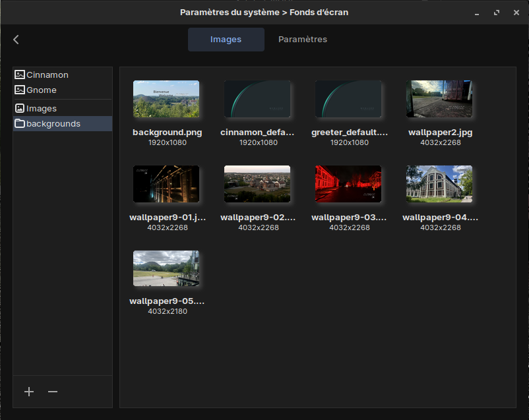
Task: Select the background.png wallpaper thumbnail
Action: click(x=166, y=100)
